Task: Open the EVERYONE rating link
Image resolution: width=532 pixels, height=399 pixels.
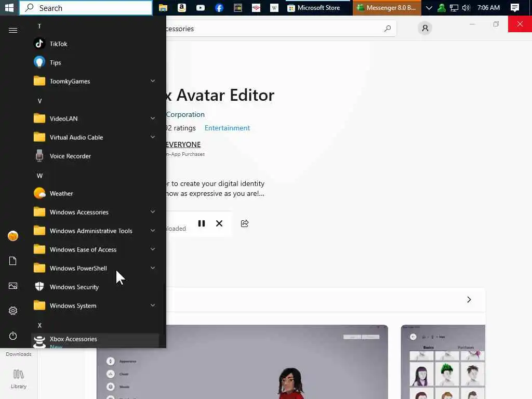Action: tap(183, 144)
